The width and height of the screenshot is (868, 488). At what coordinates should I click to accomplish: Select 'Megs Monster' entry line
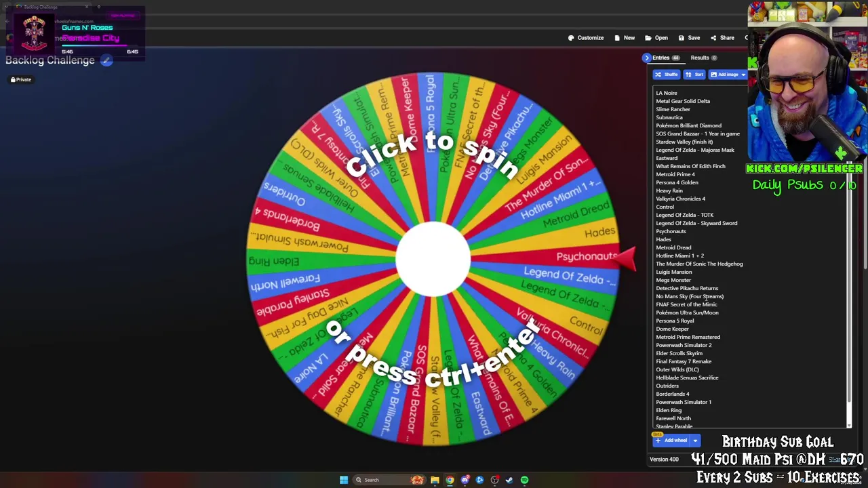(x=673, y=280)
